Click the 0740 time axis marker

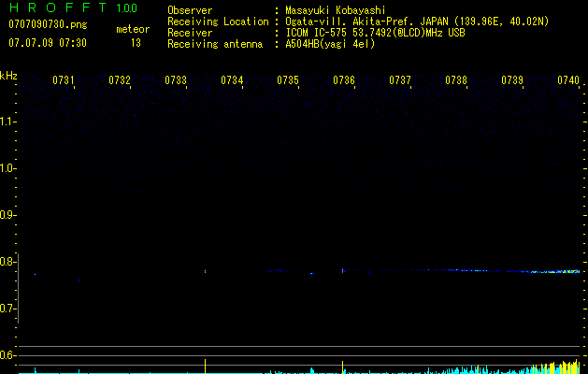pyautogui.click(x=568, y=80)
